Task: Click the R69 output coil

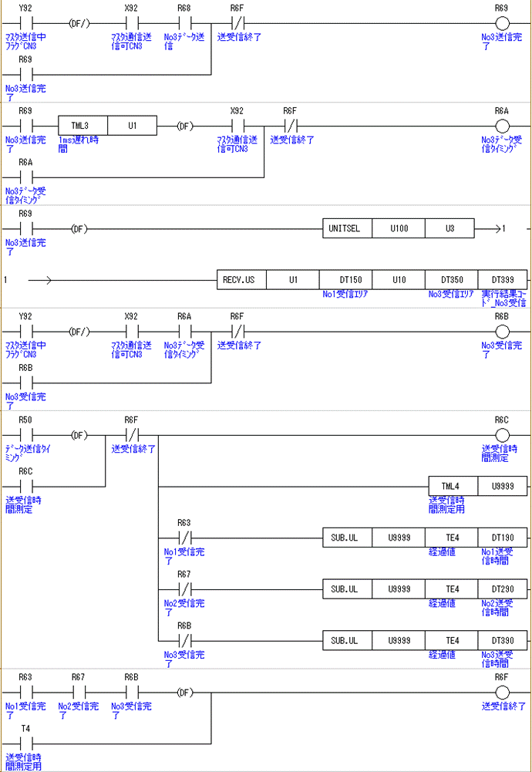Action: (502, 23)
